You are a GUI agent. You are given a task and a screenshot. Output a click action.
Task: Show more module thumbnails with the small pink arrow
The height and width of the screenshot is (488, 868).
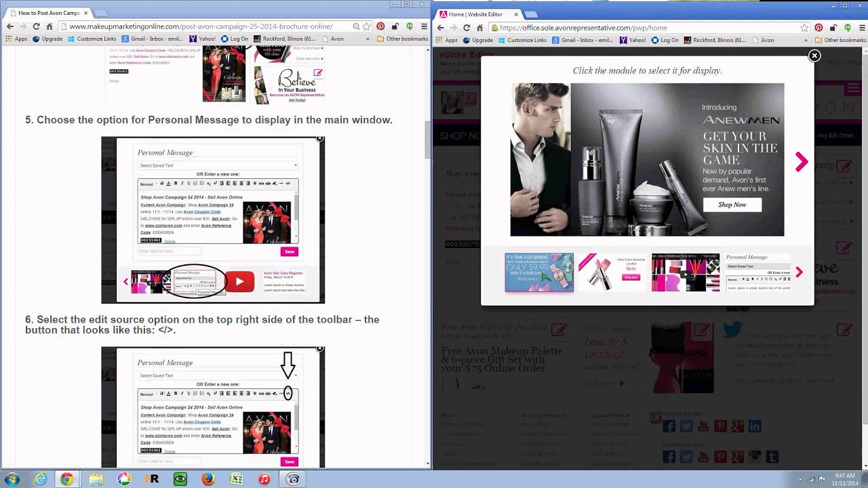click(799, 272)
